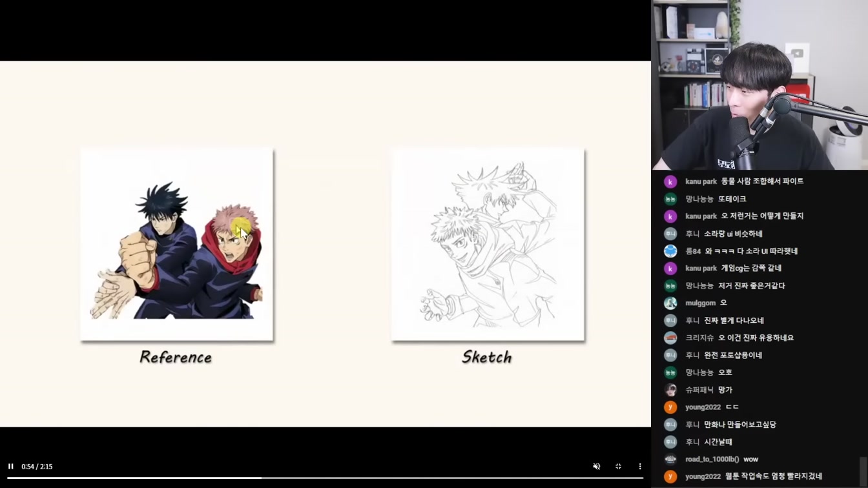Click chat message 'wow'
Viewport: 868px width, 488px height.
point(750,460)
